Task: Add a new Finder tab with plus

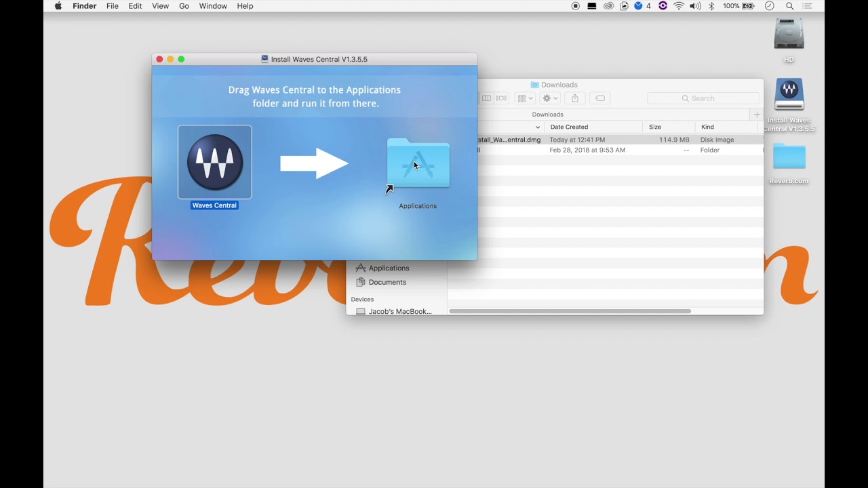Action: coord(757,115)
